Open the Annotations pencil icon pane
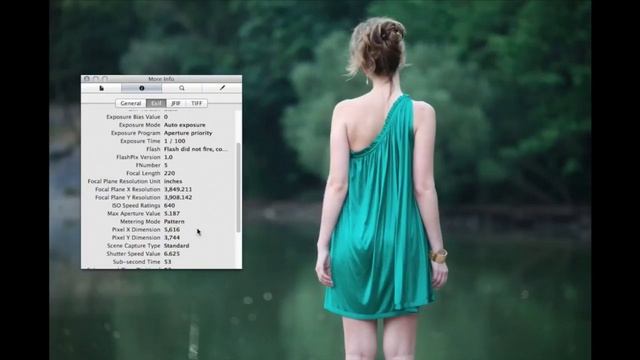 (x=222, y=88)
